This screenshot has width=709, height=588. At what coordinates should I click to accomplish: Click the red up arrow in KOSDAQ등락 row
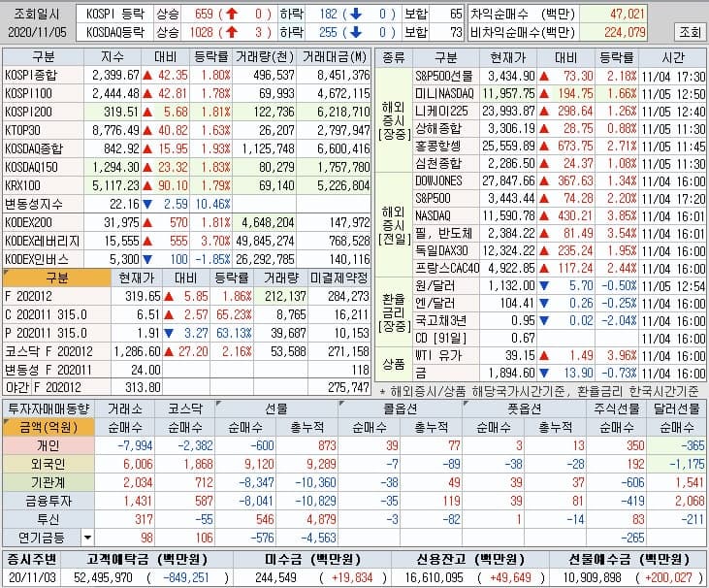(232, 32)
